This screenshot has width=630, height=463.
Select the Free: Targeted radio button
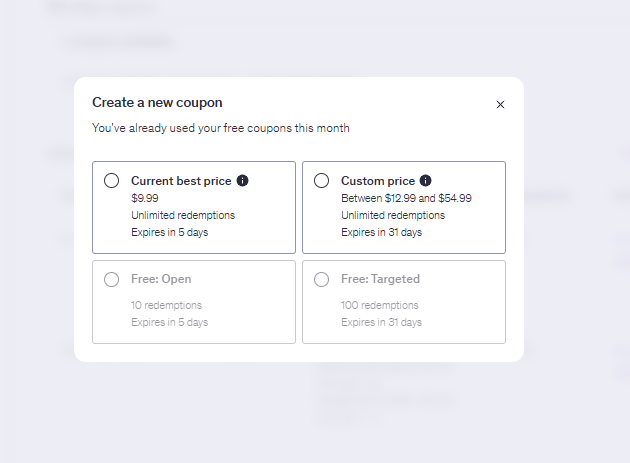point(321,279)
